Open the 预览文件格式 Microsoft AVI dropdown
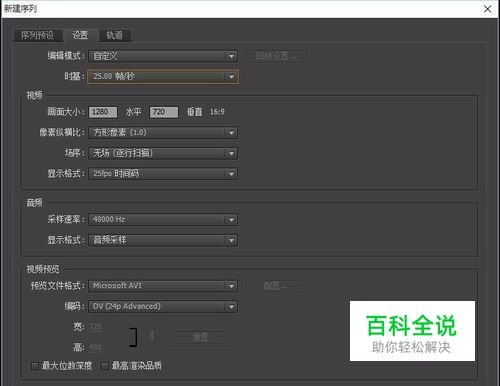 [163, 286]
